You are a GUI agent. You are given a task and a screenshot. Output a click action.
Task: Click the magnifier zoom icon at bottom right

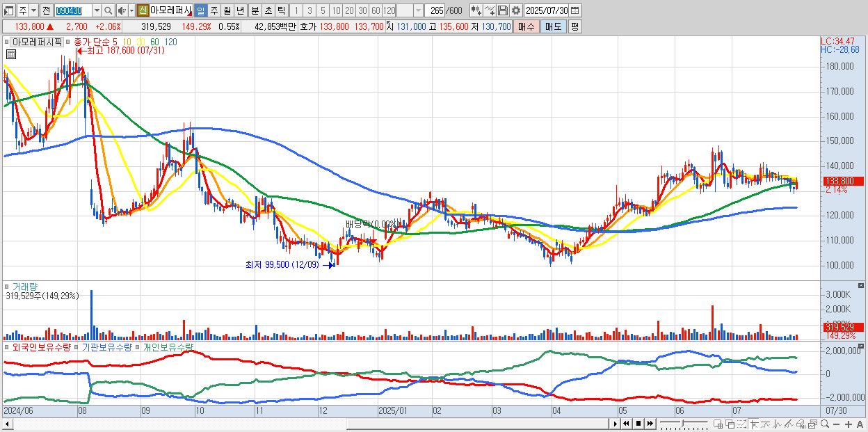point(825,424)
